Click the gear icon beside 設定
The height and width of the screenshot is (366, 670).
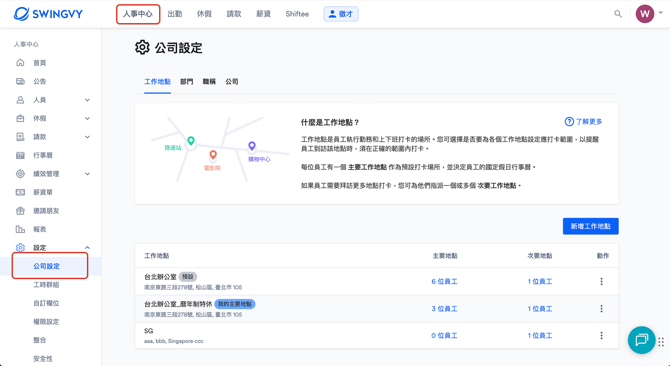click(x=20, y=248)
